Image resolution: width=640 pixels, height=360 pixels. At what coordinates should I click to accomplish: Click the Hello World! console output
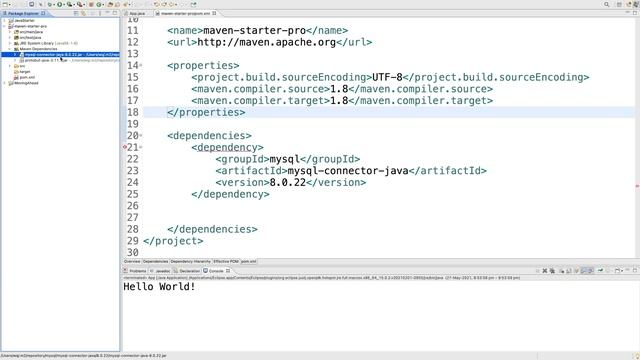pos(159,287)
